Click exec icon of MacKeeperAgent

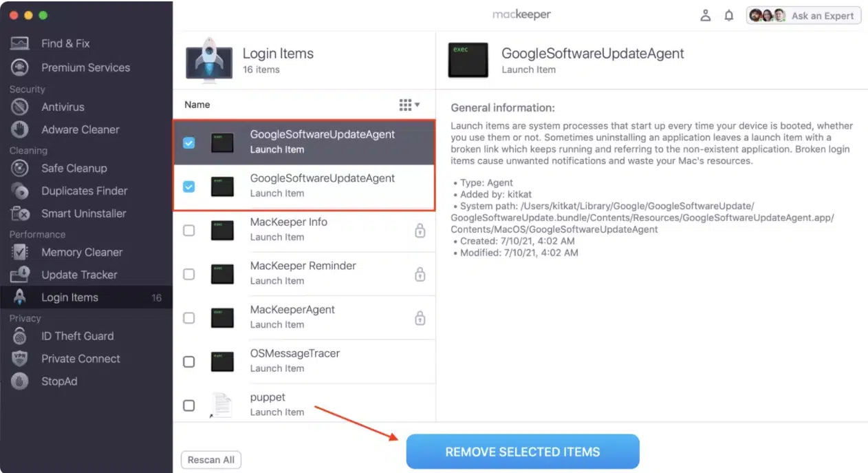222,317
